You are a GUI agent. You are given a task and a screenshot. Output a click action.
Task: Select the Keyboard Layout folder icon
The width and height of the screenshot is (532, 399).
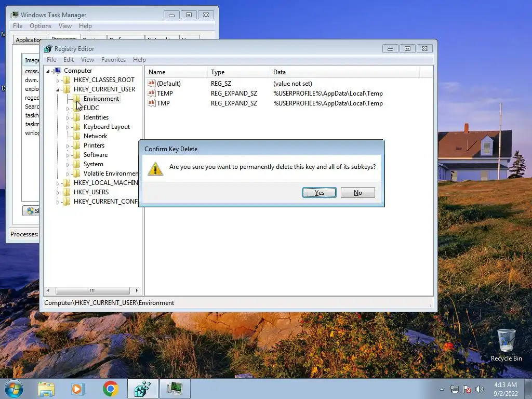[x=77, y=127]
